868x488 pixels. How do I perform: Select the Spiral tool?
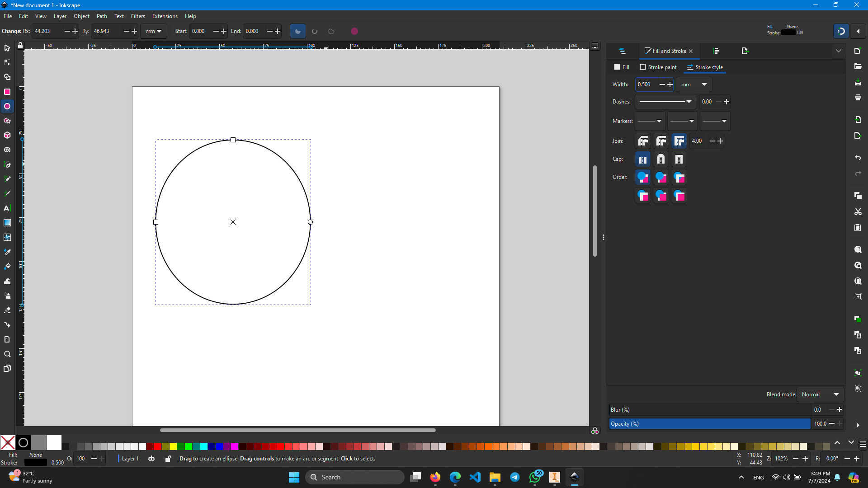[7, 150]
